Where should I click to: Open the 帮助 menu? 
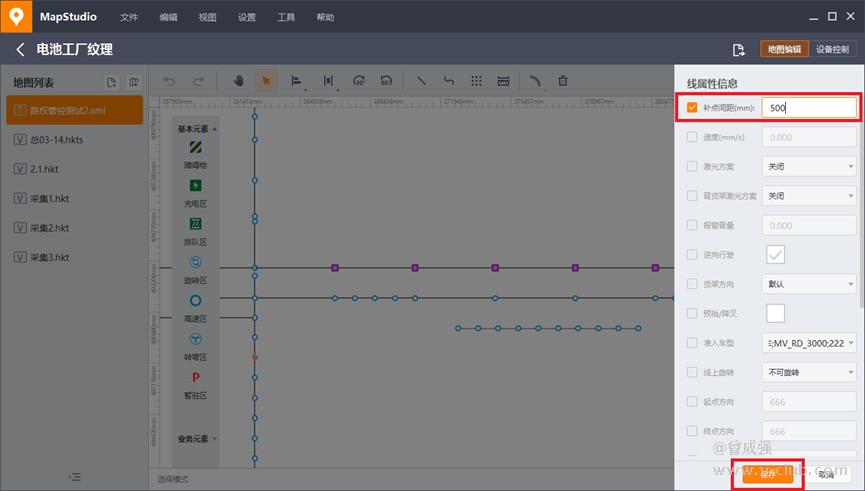pos(325,18)
